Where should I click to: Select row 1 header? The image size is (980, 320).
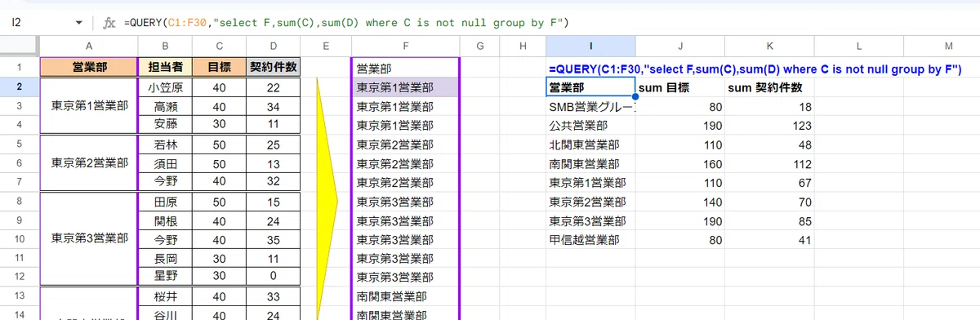(x=20, y=67)
